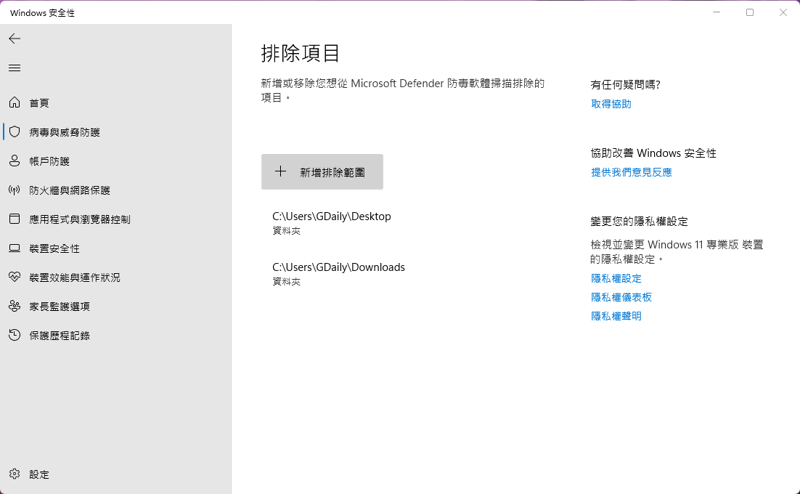The height and width of the screenshot is (494, 800).
Task: Click the family icon for 家長監護選項
Action: [x=14, y=306]
